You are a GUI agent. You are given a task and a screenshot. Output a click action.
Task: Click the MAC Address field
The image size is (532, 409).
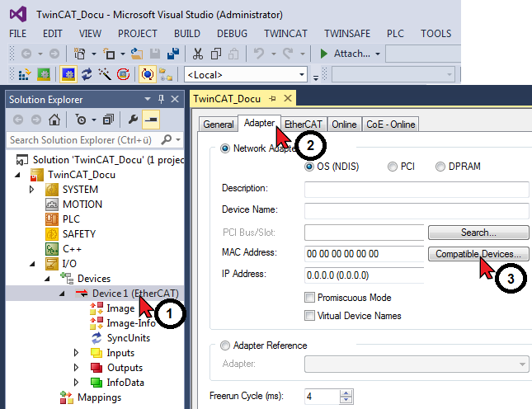click(x=364, y=254)
